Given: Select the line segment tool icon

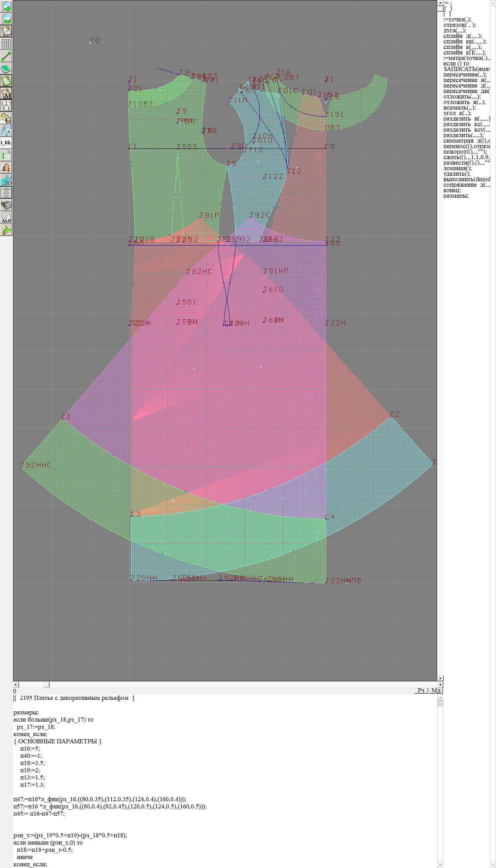Looking at the screenshot, I should coord(6,56).
